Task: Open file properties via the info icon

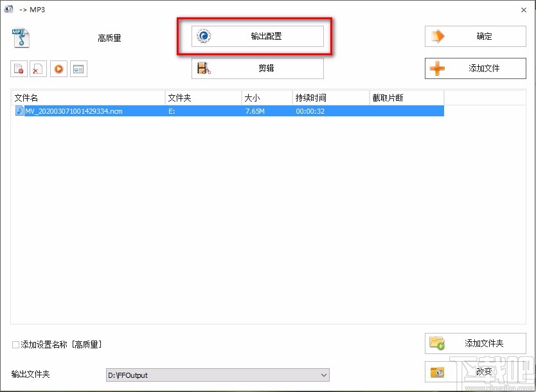Action: pyautogui.click(x=78, y=69)
